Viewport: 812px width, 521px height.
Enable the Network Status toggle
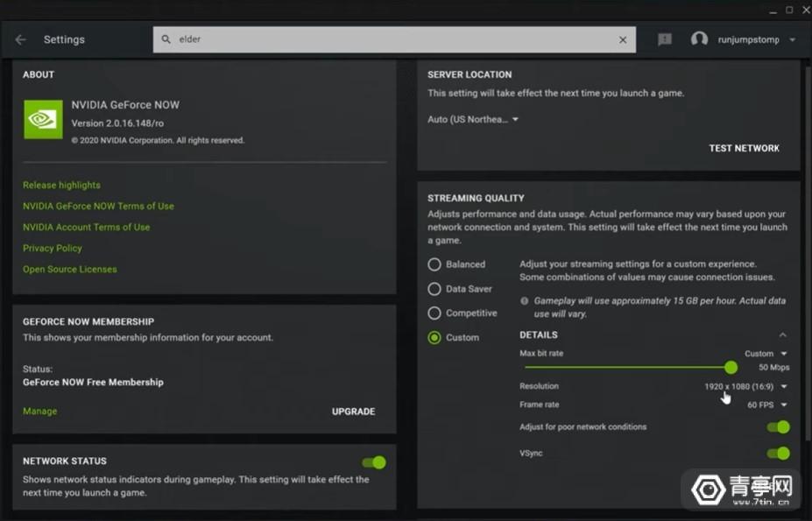[374, 461]
